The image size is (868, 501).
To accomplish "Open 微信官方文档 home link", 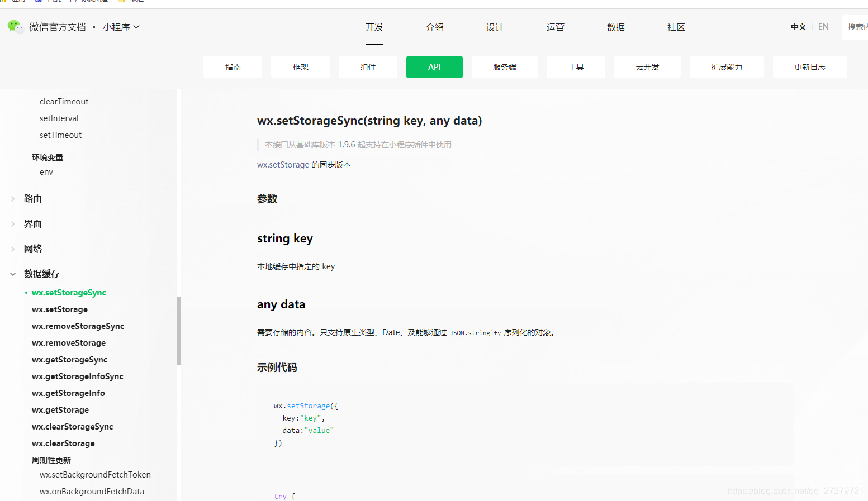I will point(58,27).
